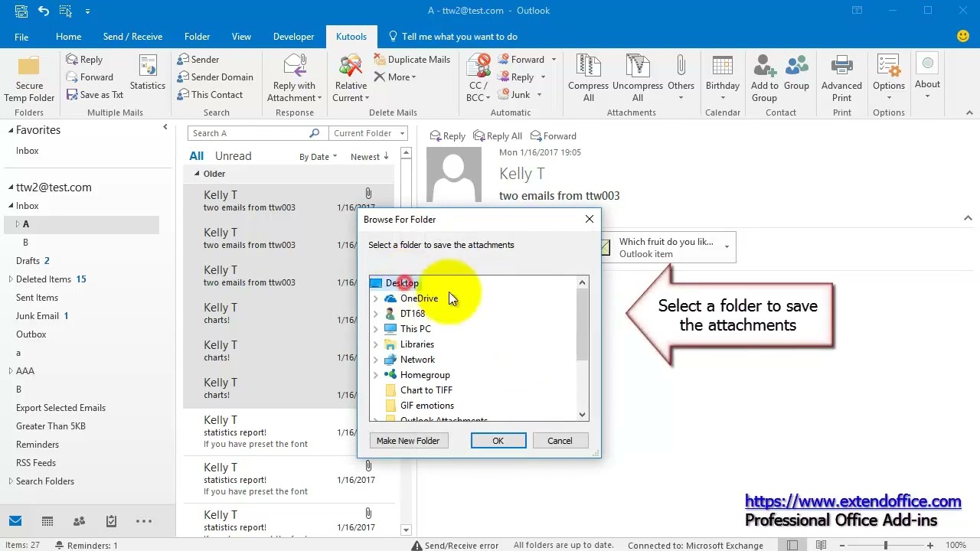Image resolution: width=980 pixels, height=551 pixels.
Task: Adjust the zoom slider in status bar
Action: 886,546
